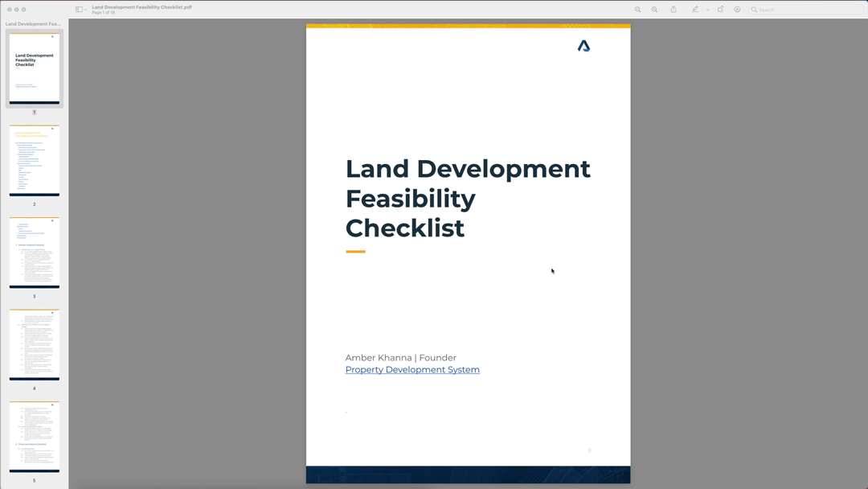Toggle the sidebar thumbnail panel
The width and height of the screenshot is (868, 489).
pos(78,9)
